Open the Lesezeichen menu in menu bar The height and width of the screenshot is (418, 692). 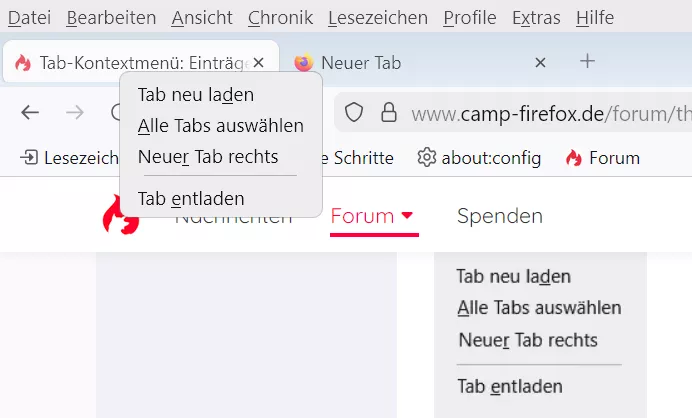[x=377, y=18]
